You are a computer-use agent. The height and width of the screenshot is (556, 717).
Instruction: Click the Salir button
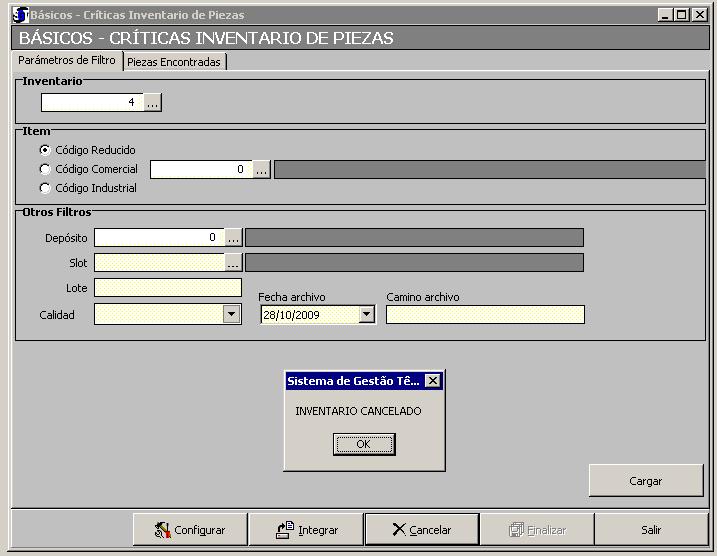coord(651,530)
